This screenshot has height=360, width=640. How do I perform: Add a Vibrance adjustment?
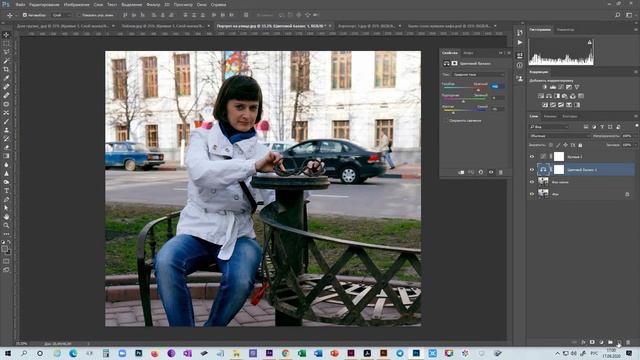click(577, 87)
